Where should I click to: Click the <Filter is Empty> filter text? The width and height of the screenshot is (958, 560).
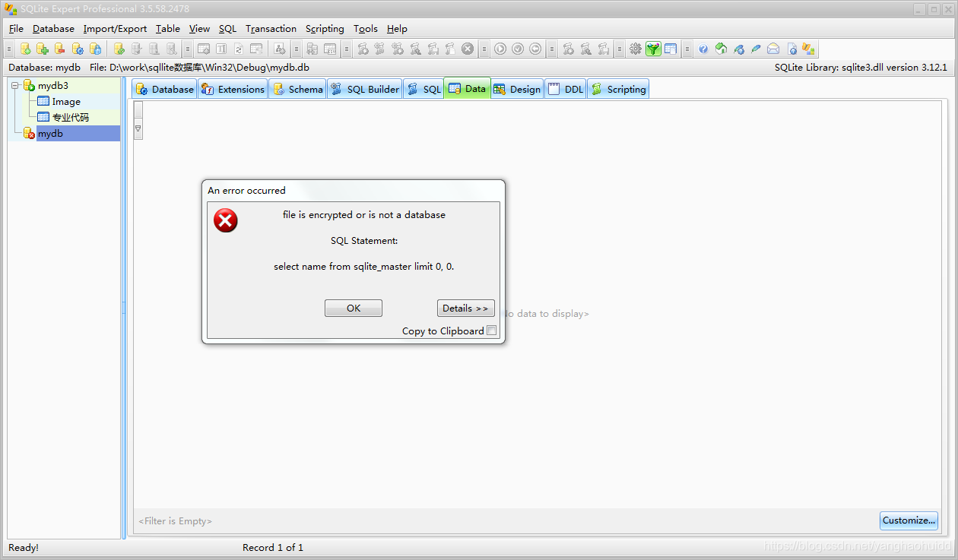point(175,521)
